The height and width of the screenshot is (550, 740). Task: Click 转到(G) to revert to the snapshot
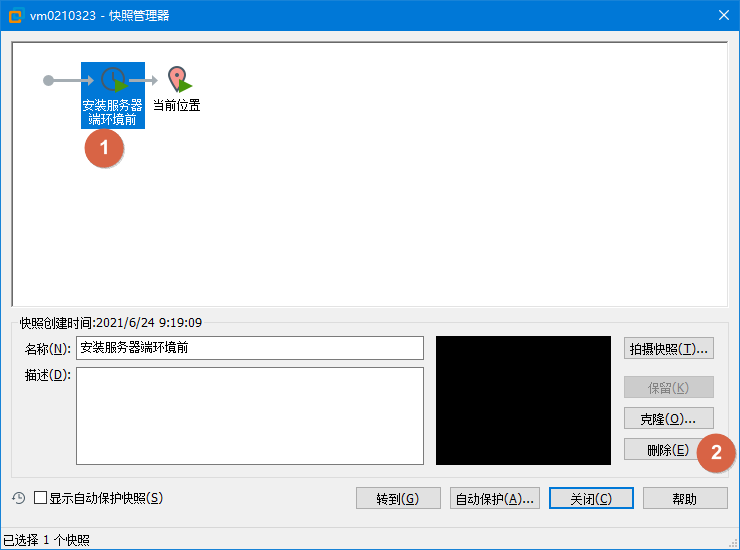coord(398,499)
